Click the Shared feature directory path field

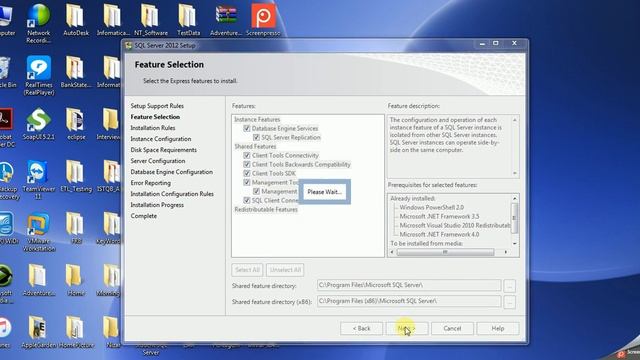click(x=409, y=285)
